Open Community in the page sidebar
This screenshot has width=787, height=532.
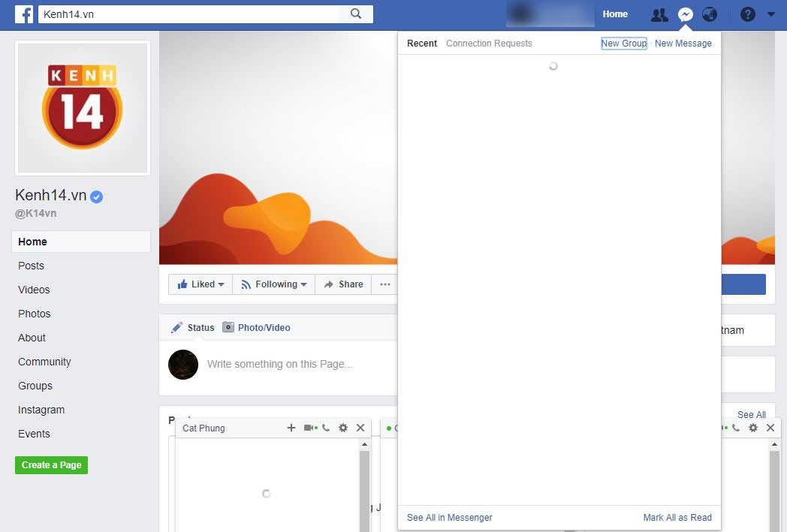(x=44, y=362)
